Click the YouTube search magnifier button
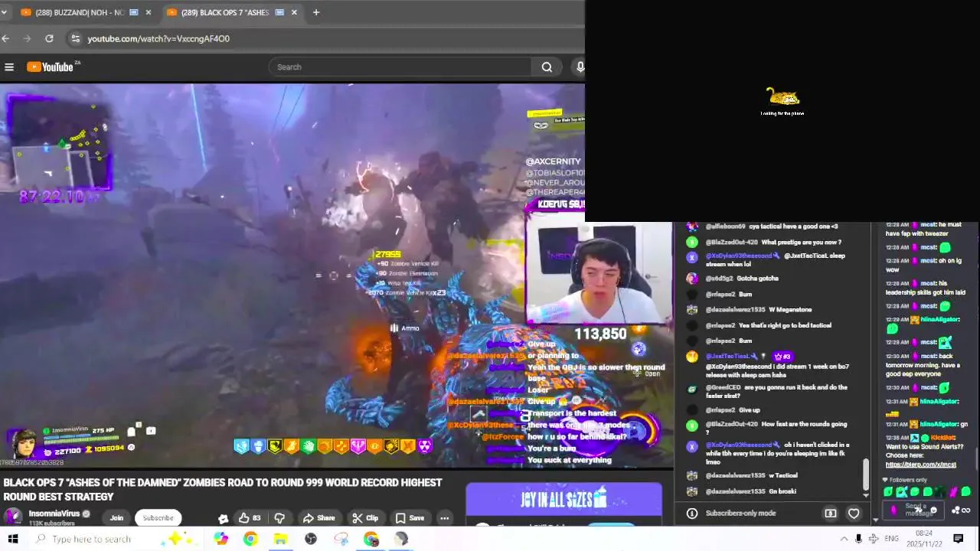 [547, 67]
